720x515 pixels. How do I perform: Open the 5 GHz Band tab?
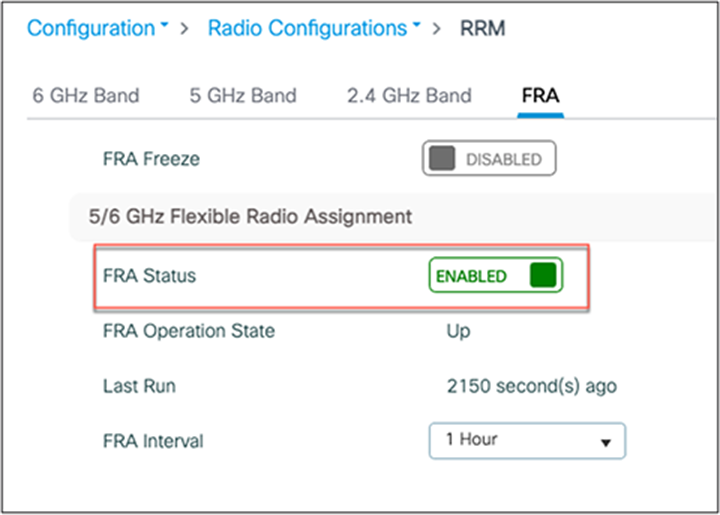point(242,96)
